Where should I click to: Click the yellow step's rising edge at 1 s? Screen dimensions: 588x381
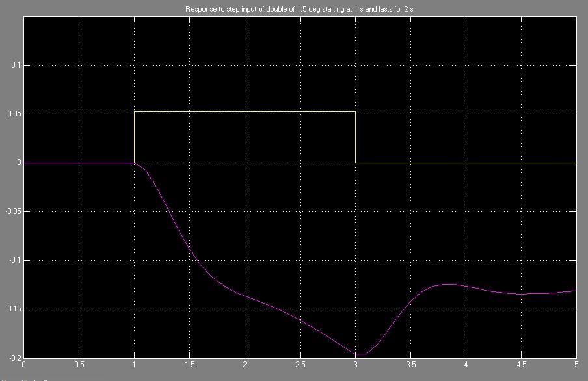point(134,137)
